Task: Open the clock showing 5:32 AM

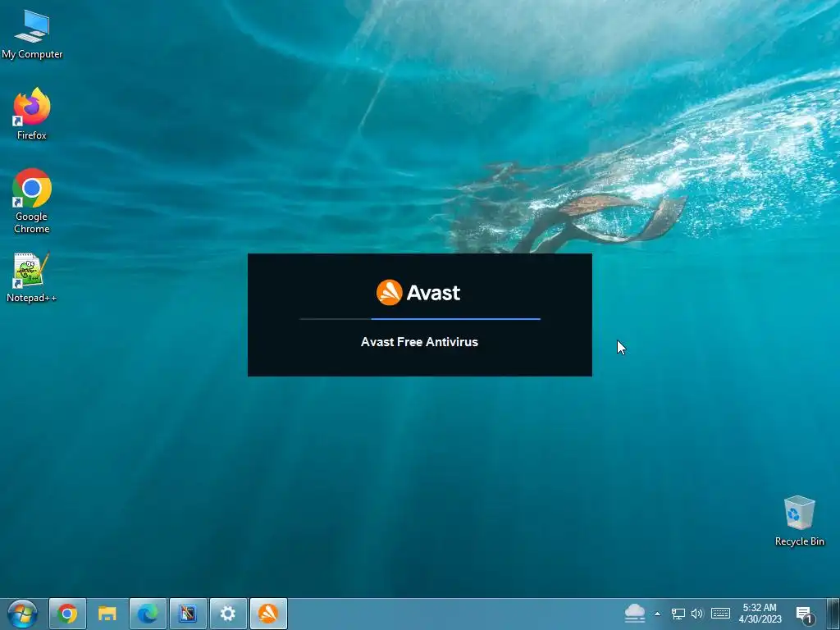Action: pyautogui.click(x=760, y=614)
